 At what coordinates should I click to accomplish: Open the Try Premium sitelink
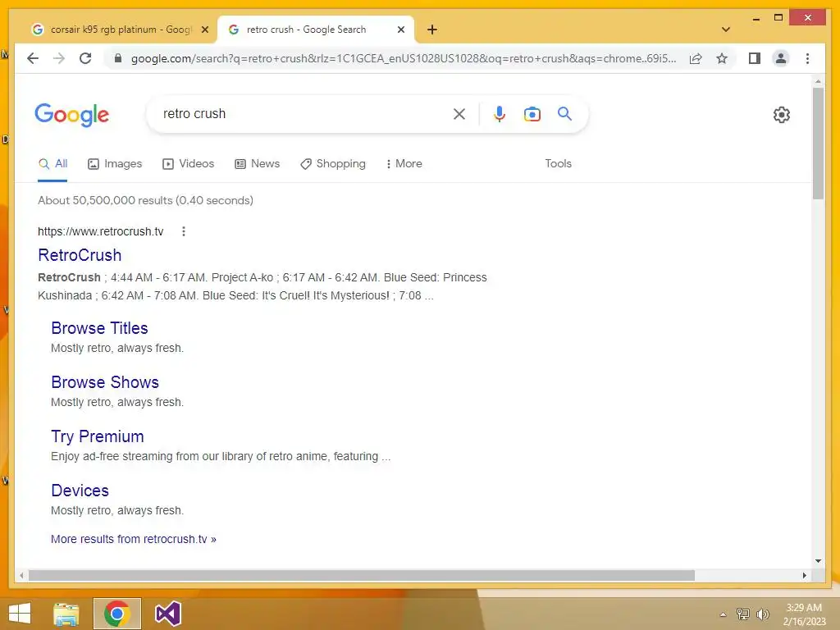pos(98,436)
